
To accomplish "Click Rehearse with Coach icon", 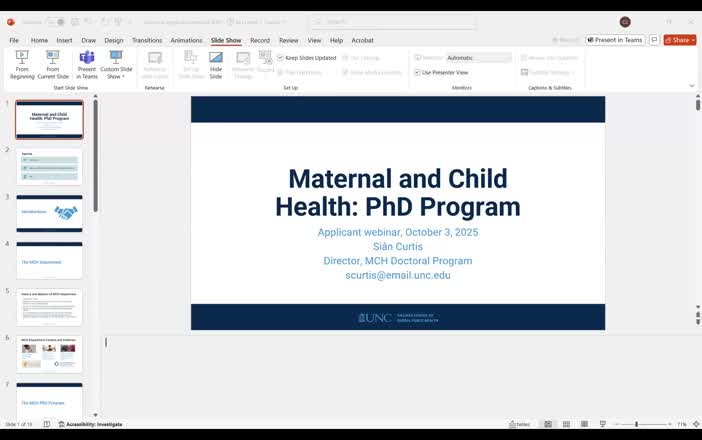I will tap(154, 65).
